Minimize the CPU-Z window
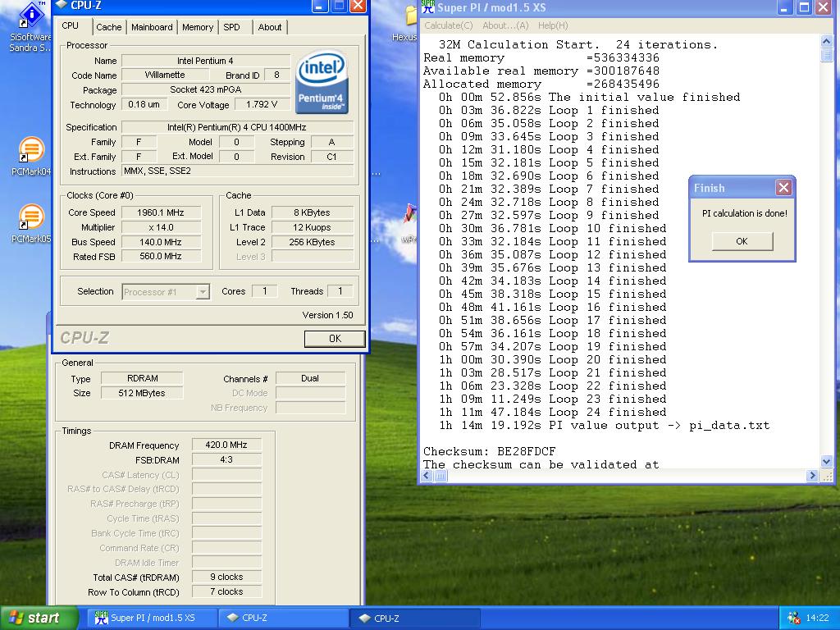 pyautogui.click(x=320, y=6)
